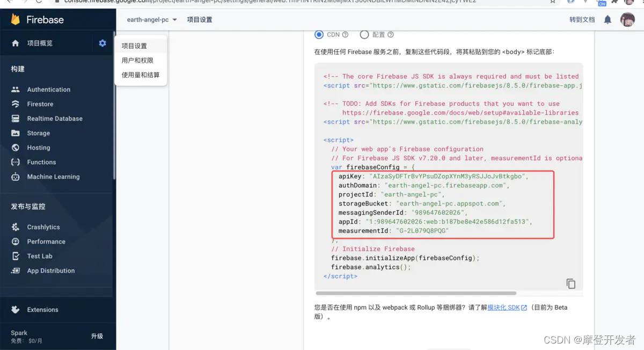Copy code snippet with copy icon
Screen dimensions: 644x350
click(x=571, y=283)
